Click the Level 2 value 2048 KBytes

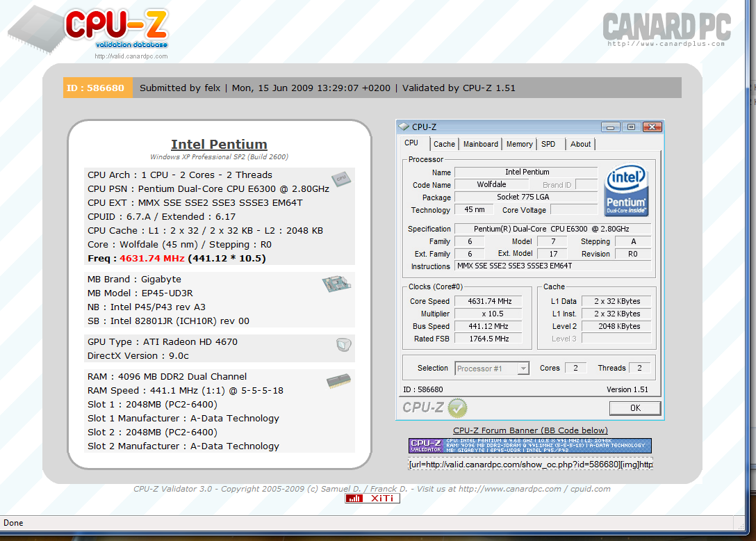(616, 326)
